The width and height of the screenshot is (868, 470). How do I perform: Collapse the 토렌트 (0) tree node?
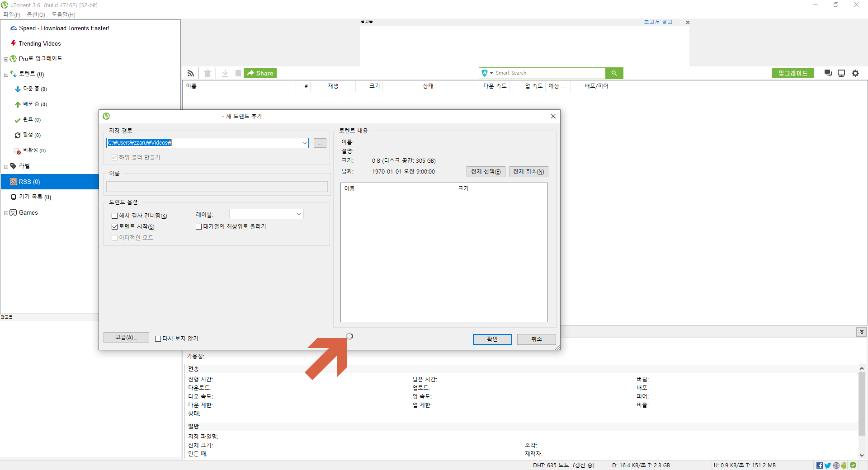pos(6,75)
